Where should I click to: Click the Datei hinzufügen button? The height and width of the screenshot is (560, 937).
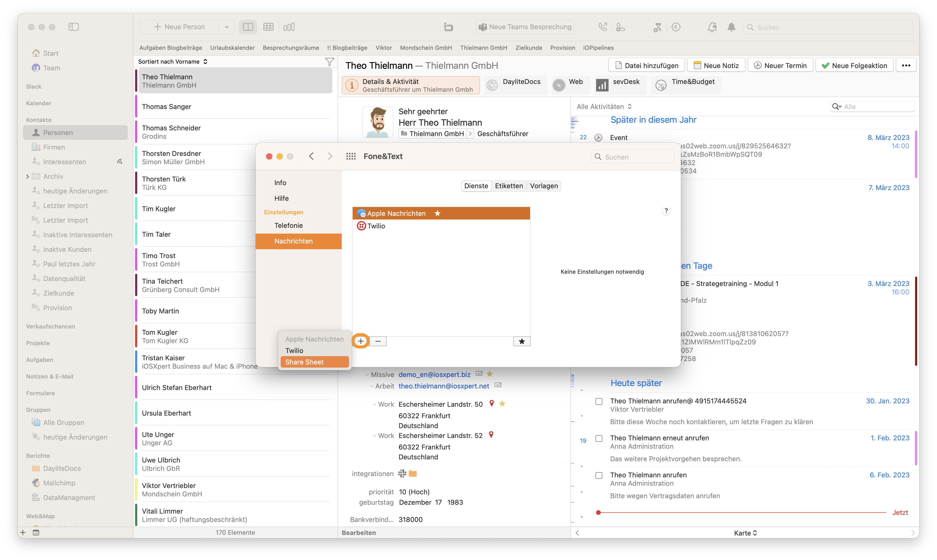point(646,65)
